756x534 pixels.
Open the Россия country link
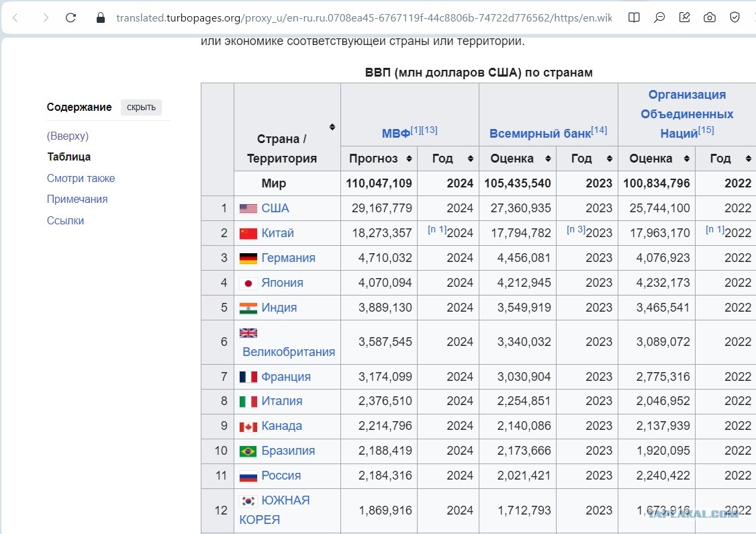point(281,476)
